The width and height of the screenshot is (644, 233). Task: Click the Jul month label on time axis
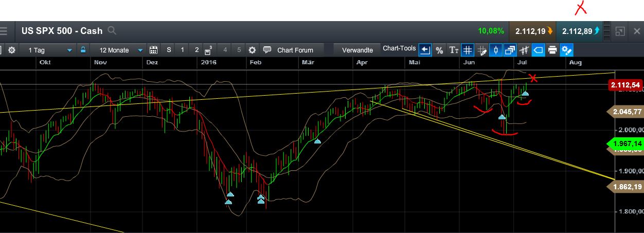(x=522, y=62)
